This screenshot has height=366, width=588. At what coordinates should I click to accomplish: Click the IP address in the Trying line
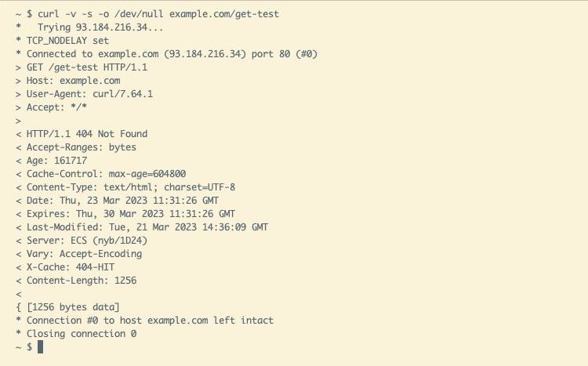pyautogui.click(x=119, y=27)
